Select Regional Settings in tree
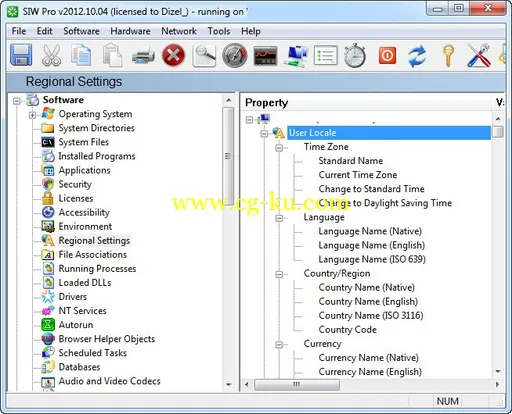This screenshot has width=512, height=414. coord(94,240)
